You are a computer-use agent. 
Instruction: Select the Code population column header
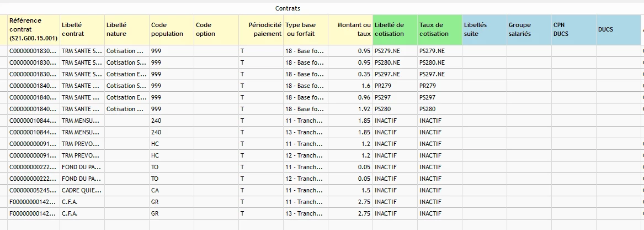tap(171, 29)
